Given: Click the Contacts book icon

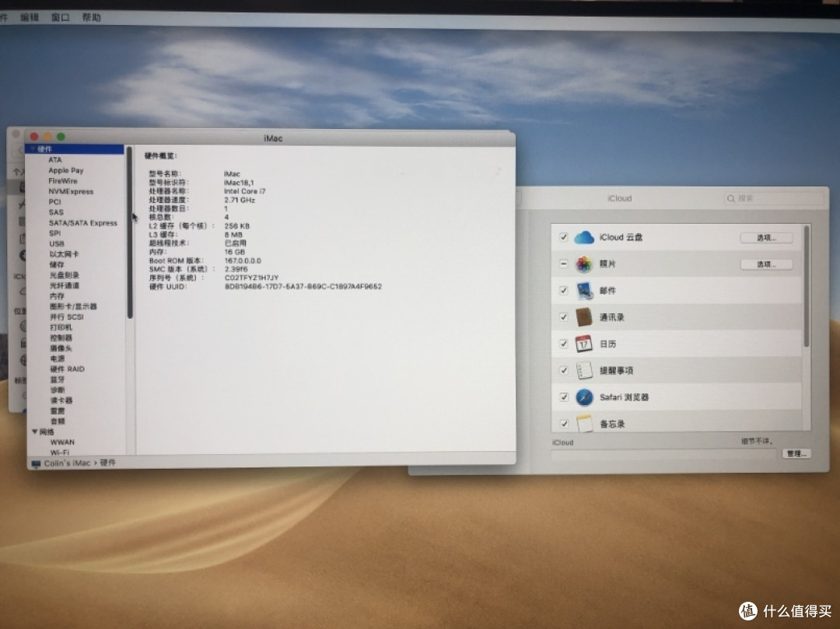Looking at the screenshot, I should tap(583, 317).
